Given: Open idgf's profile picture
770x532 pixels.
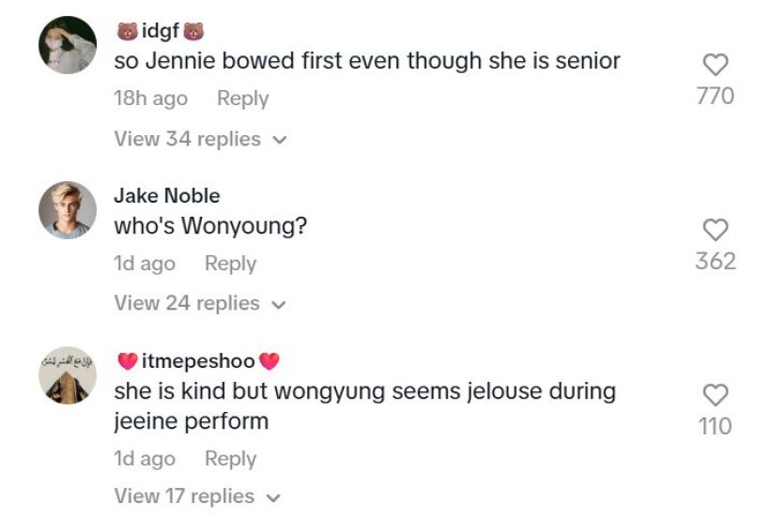Looking at the screenshot, I should [x=68, y=45].
